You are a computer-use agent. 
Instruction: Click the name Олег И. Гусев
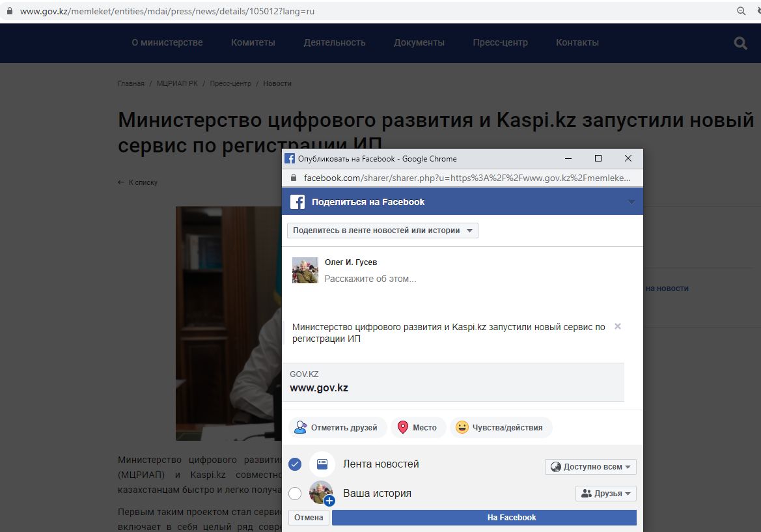[x=351, y=262]
